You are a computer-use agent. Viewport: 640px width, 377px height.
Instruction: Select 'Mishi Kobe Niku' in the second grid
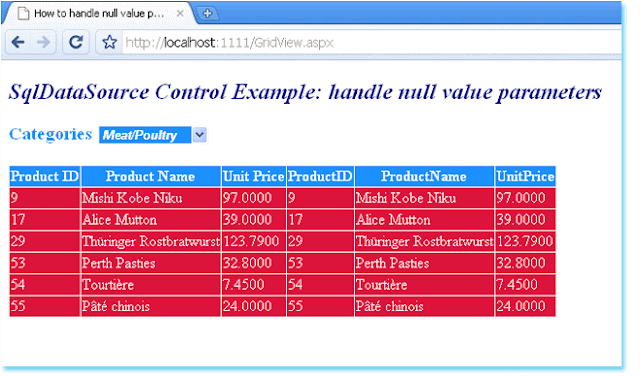tap(406, 198)
